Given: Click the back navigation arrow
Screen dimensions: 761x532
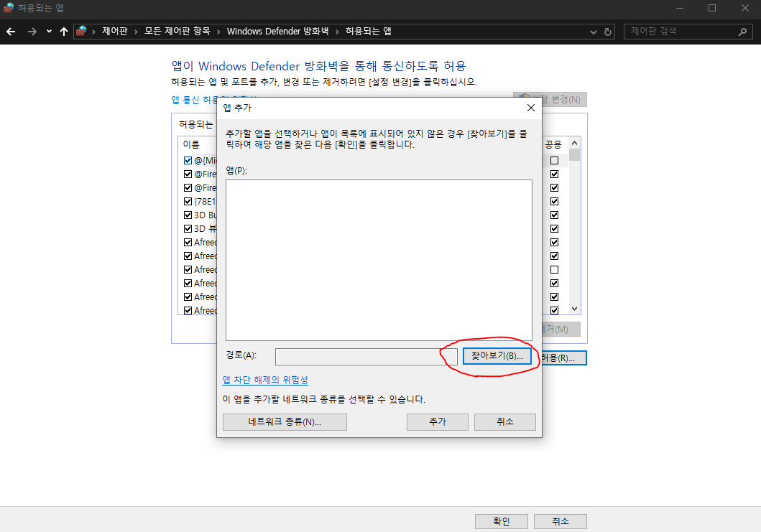Looking at the screenshot, I should 10,31.
